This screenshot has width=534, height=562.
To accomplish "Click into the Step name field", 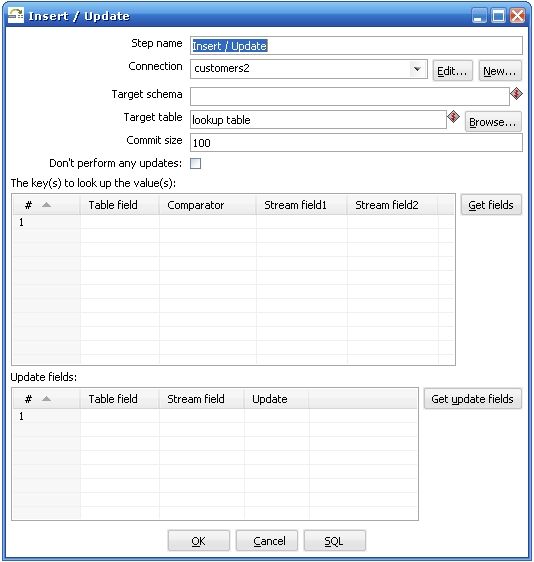I will 356,46.
